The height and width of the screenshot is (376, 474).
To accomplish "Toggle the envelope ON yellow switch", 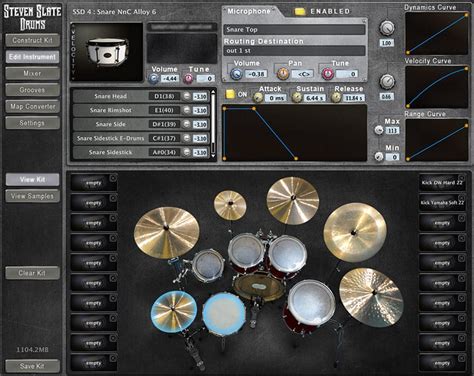I will tap(230, 94).
